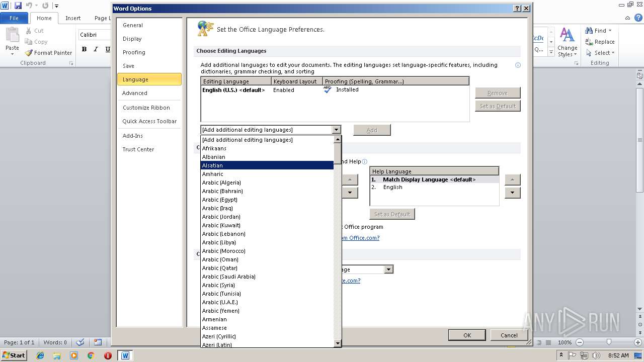Click the Select cursor icon
This screenshot has width=644, height=362.
point(589,53)
